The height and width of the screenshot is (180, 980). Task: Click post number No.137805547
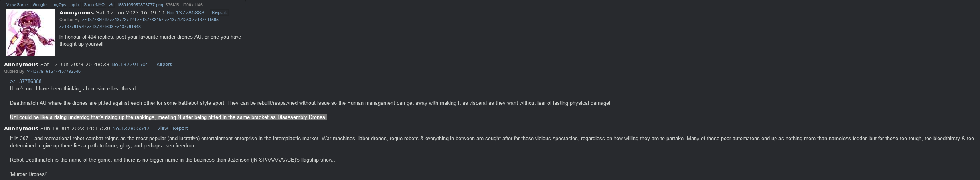click(x=131, y=128)
